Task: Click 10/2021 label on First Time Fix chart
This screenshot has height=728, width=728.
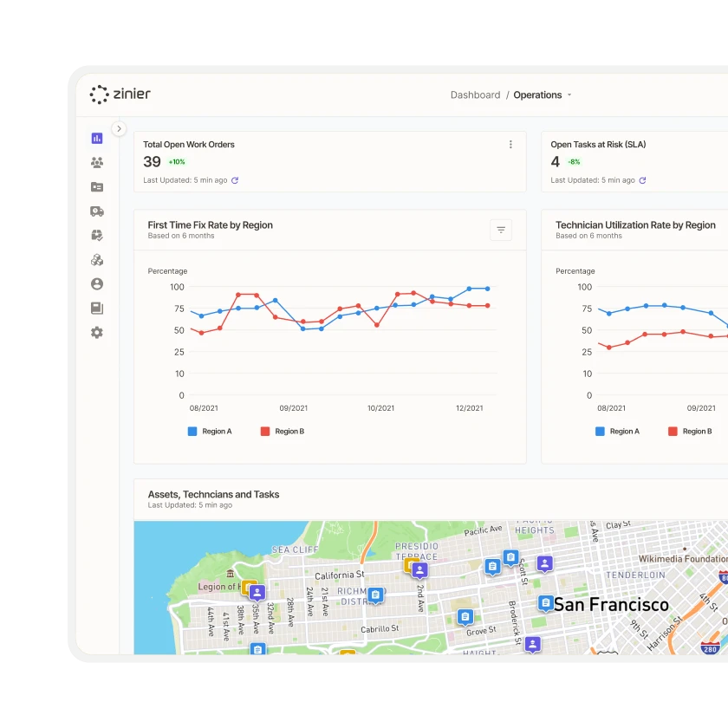Action: (x=380, y=408)
